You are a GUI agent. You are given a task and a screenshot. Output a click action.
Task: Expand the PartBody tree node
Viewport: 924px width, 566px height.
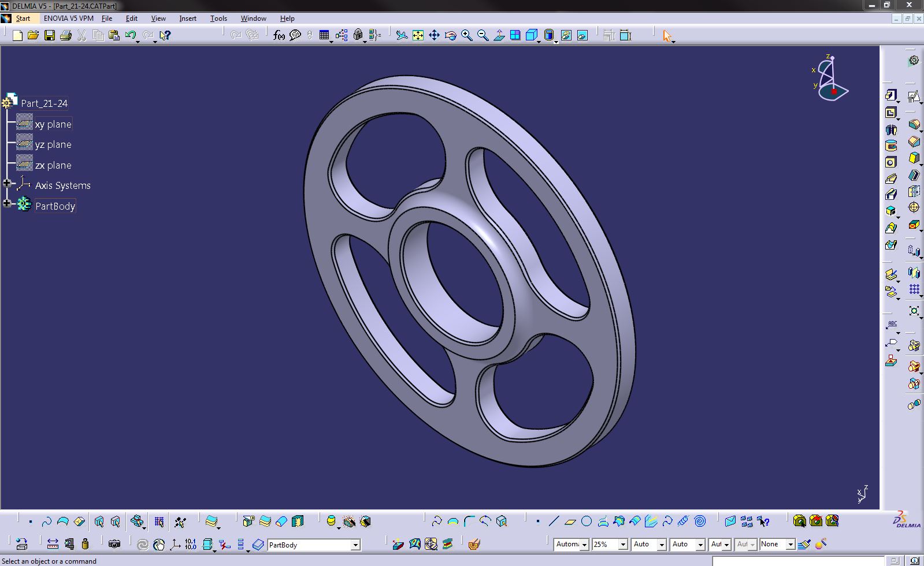(x=7, y=203)
